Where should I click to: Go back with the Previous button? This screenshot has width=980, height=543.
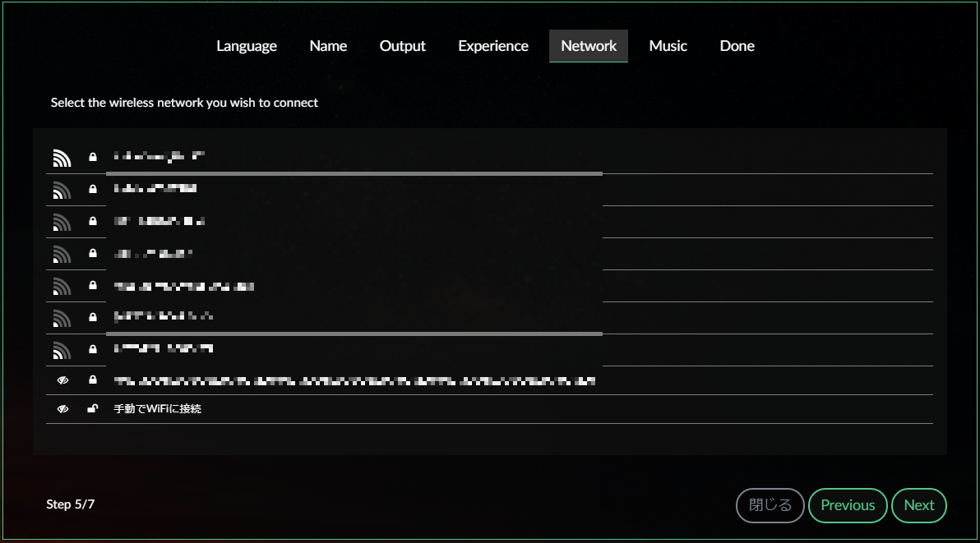point(848,505)
